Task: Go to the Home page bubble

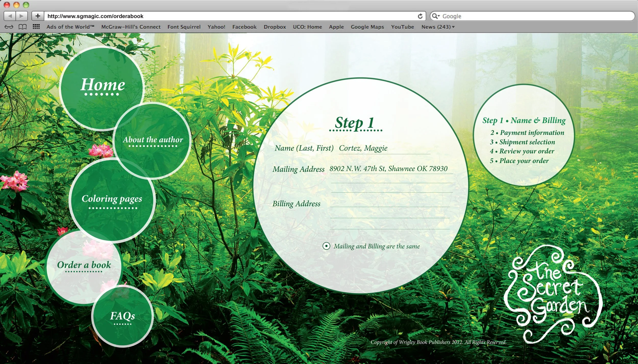Action: [x=103, y=85]
